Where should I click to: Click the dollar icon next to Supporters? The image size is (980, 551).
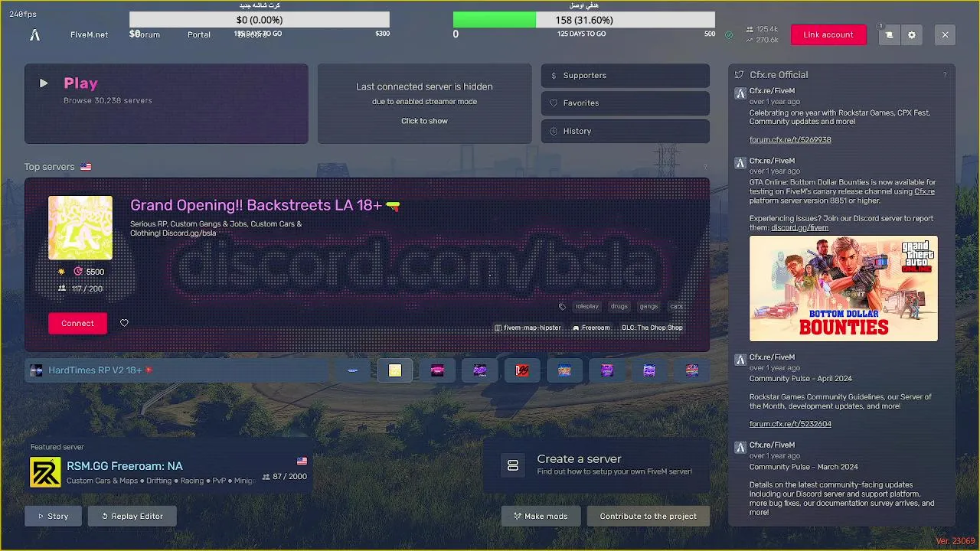554,75
